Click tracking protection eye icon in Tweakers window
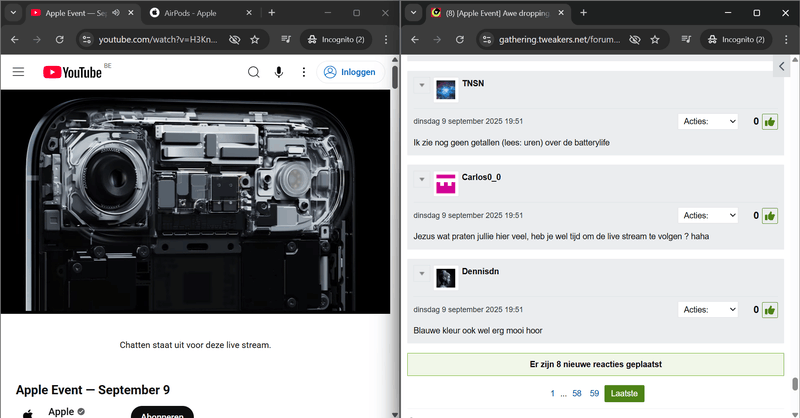Screen dimensions: 800x418 tap(635, 39)
